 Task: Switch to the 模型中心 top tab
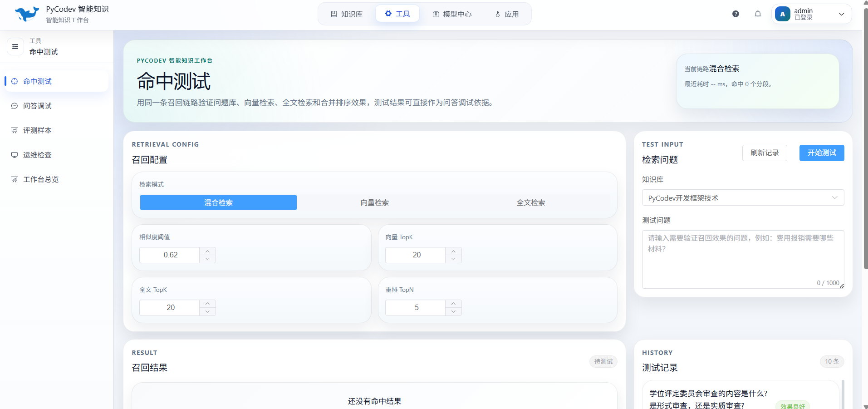(x=452, y=14)
